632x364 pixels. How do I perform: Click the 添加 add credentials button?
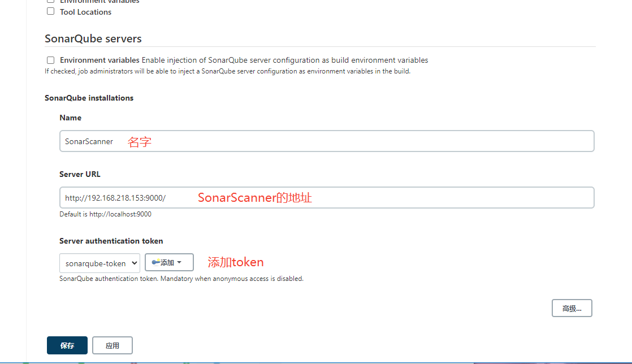pyautogui.click(x=169, y=262)
